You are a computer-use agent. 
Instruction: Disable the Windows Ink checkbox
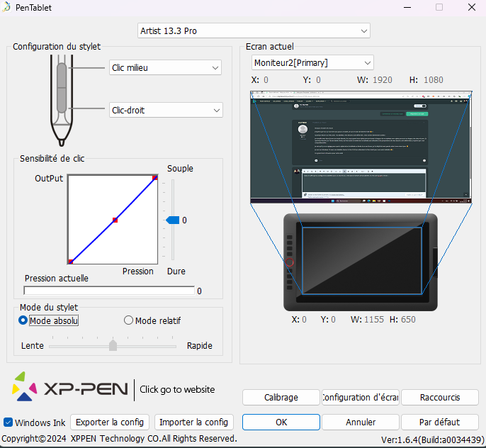pos(9,422)
